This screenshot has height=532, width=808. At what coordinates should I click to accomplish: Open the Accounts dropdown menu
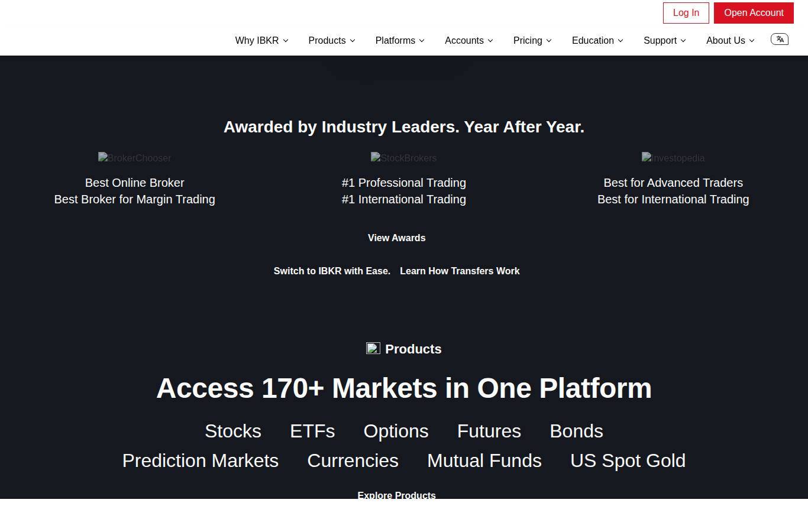coord(469,40)
